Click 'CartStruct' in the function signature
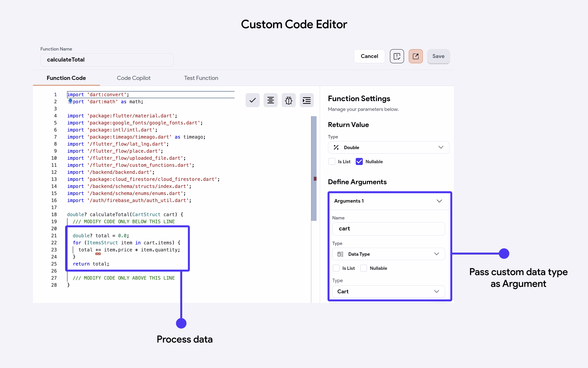Screen dimensions: 588x368 click(146, 214)
